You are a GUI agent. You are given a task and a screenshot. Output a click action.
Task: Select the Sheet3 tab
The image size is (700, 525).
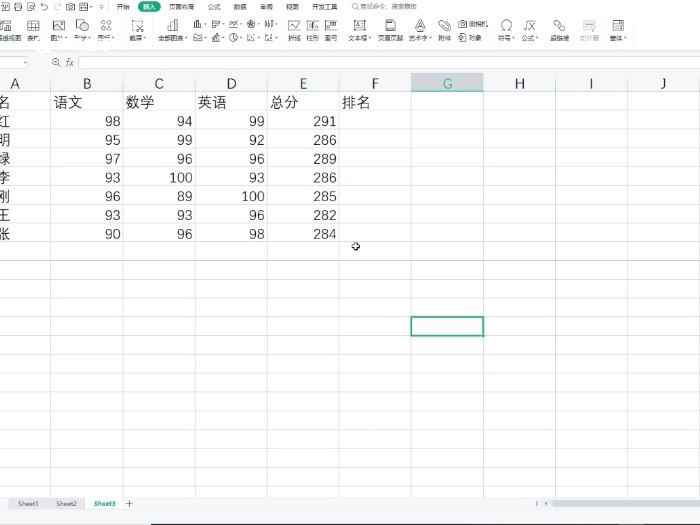coord(104,504)
